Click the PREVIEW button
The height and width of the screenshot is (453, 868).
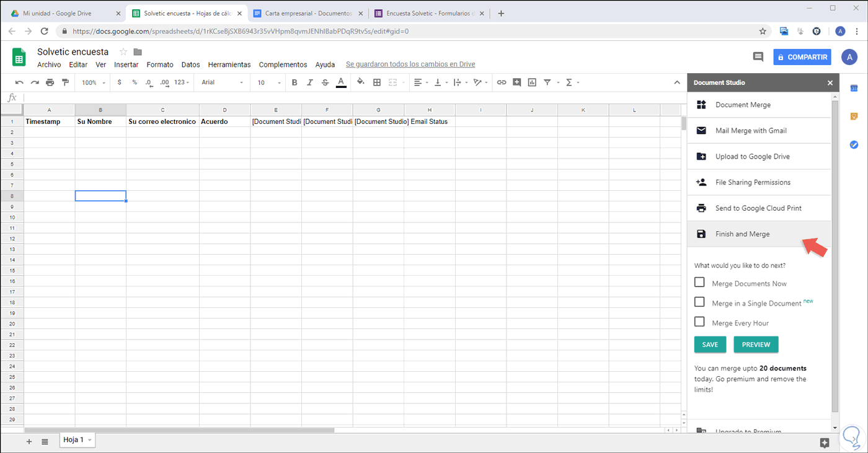756,345
